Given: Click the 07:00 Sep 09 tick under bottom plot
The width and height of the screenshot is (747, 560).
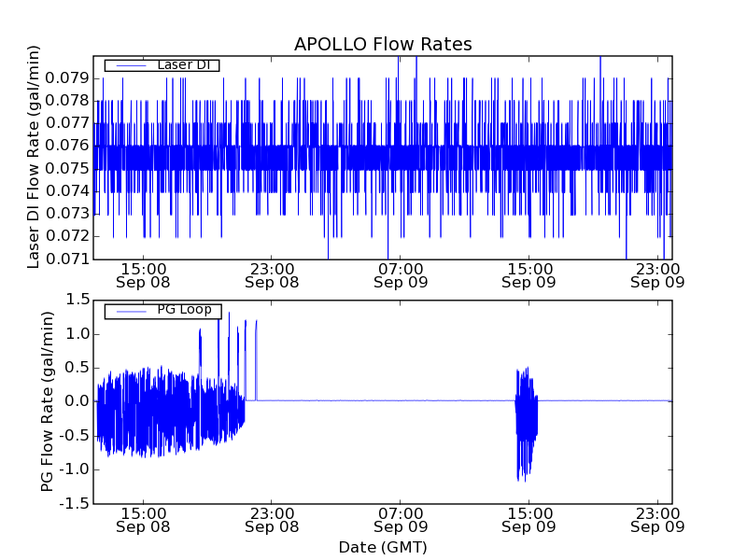Looking at the screenshot, I should (x=401, y=520).
